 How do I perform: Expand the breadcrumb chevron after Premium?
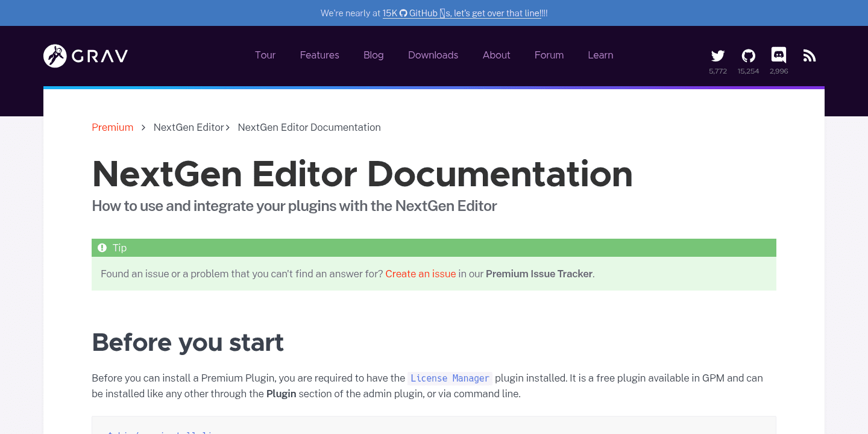click(143, 127)
